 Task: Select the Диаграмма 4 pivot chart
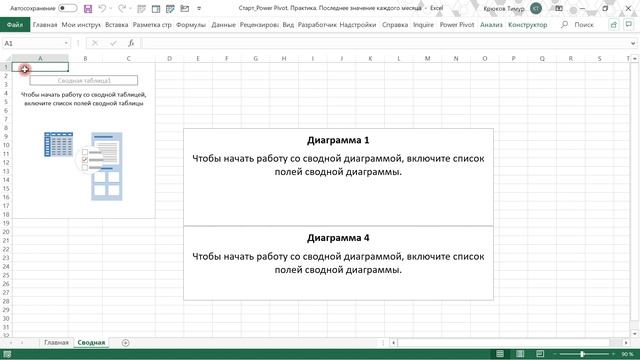tap(338, 263)
